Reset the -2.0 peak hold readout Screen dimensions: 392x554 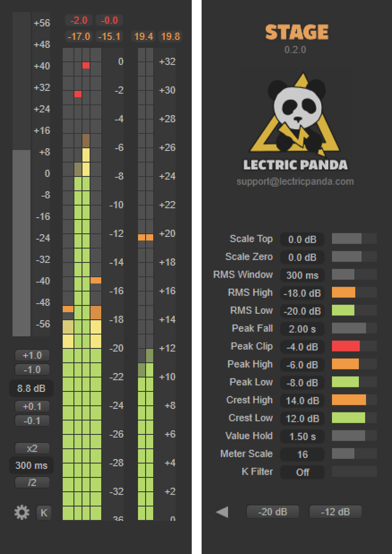[x=79, y=20]
